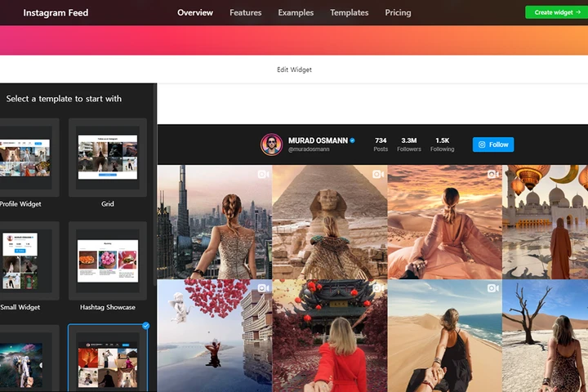
Task: Click the video camera icon on Dubai skyline post
Action: coord(263,174)
